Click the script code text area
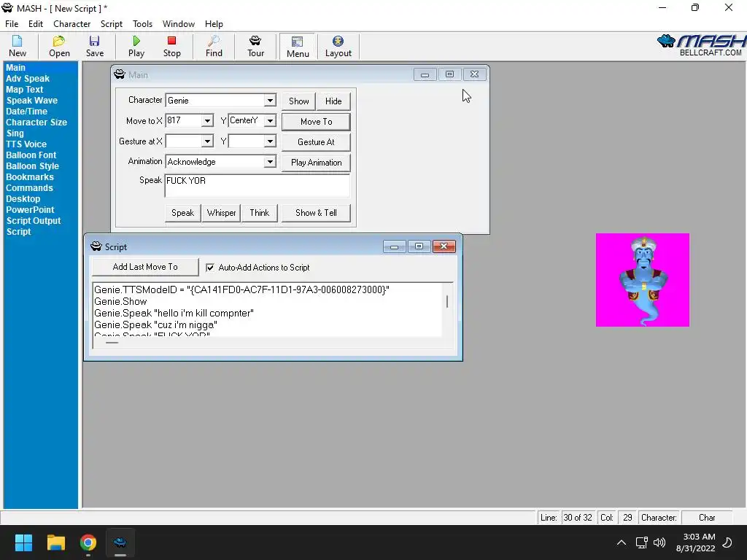The width and height of the screenshot is (747, 560). click(268, 310)
